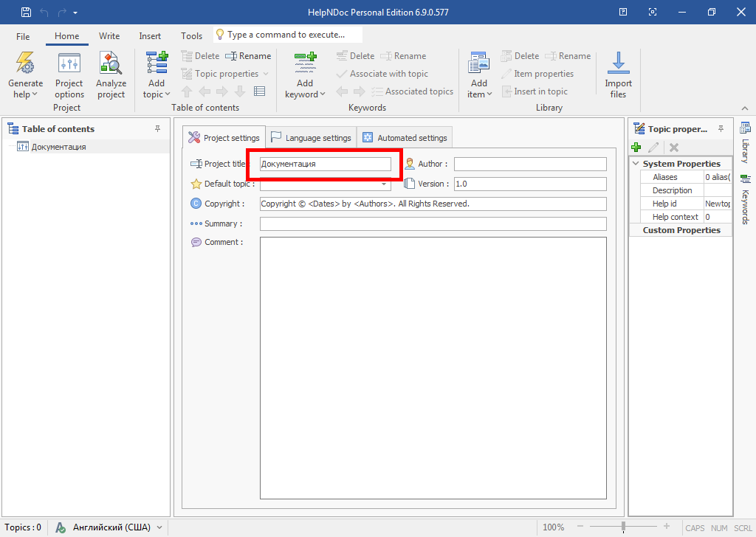The height and width of the screenshot is (537, 756).
Task: Open the Generate help button
Action: click(25, 75)
